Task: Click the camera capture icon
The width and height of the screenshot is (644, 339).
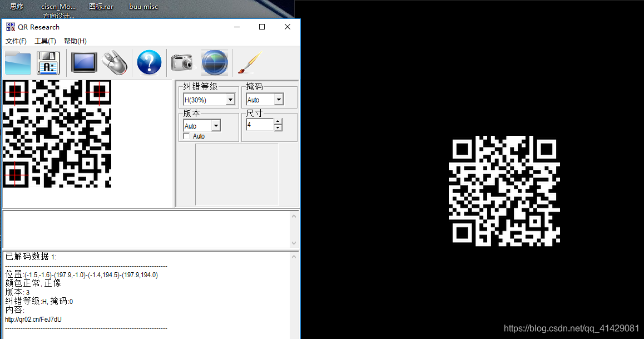Action: tap(182, 62)
